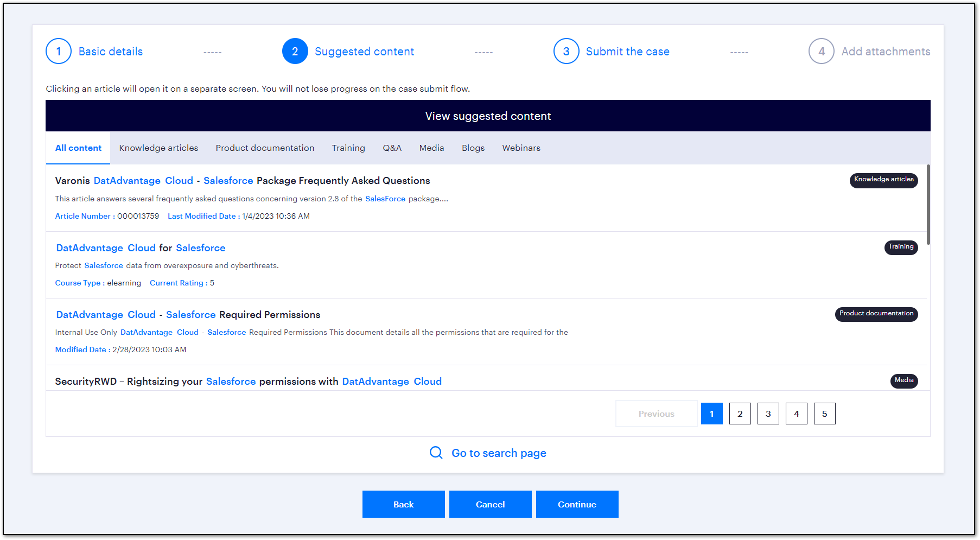The height and width of the screenshot is (540, 980).
Task: Click the Knowledge articles badge on first result
Action: [x=884, y=180]
